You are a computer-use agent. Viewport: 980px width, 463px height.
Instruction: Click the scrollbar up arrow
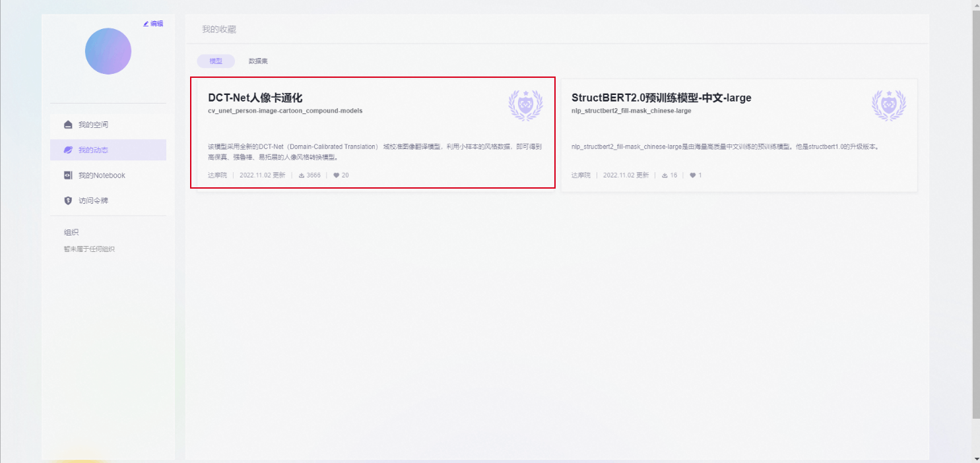975,5
